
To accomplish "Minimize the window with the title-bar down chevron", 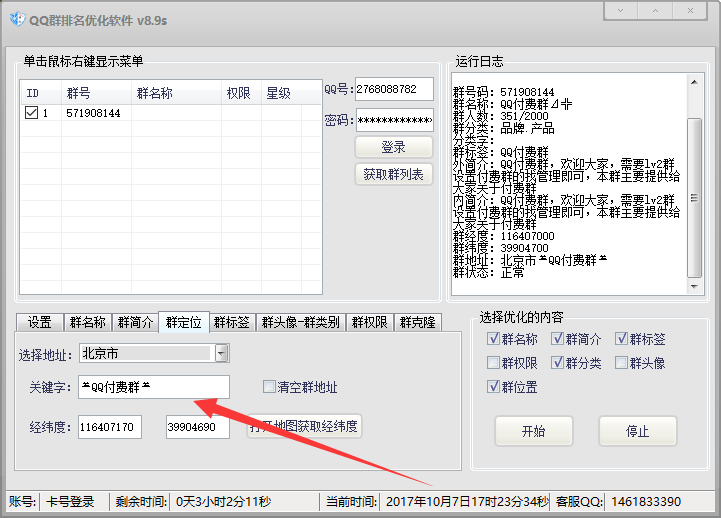I will [x=620, y=11].
